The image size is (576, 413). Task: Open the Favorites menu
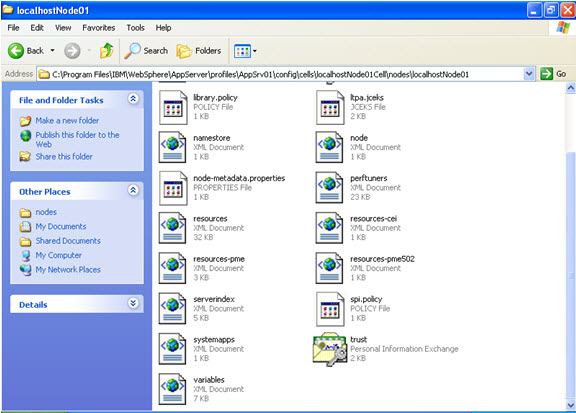click(98, 28)
